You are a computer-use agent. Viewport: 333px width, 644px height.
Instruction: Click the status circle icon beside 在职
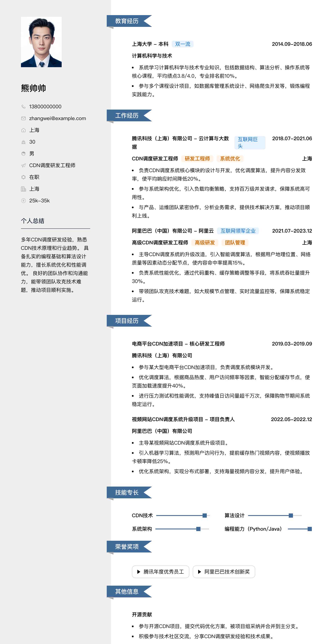point(23,177)
